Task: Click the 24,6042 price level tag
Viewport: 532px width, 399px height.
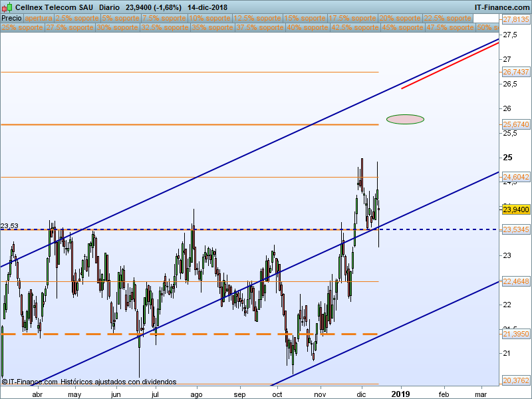Action: pyautogui.click(x=516, y=177)
